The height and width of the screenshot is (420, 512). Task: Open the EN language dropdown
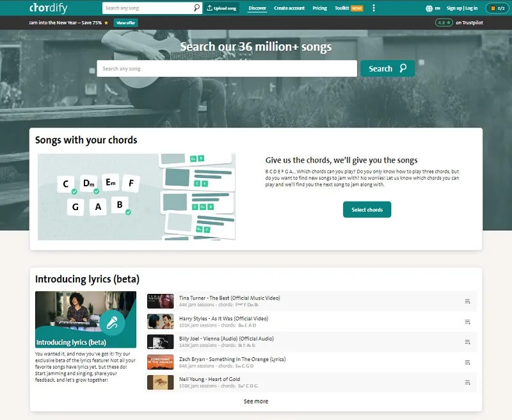pyautogui.click(x=437, y=8)
